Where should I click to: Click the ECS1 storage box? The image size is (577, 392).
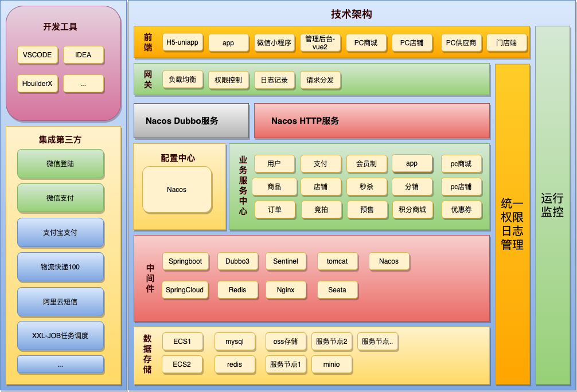coord(182,342)
